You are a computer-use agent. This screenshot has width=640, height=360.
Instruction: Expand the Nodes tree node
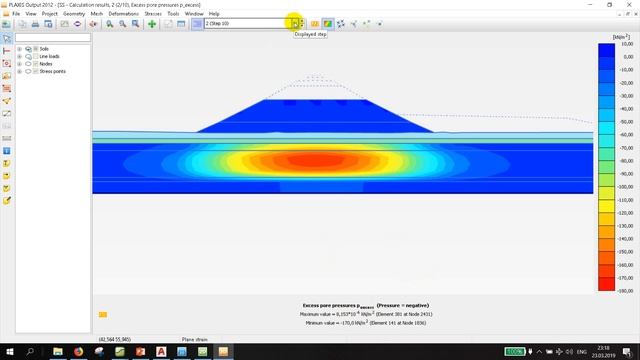pyautogui.click(x=19, y=64)
